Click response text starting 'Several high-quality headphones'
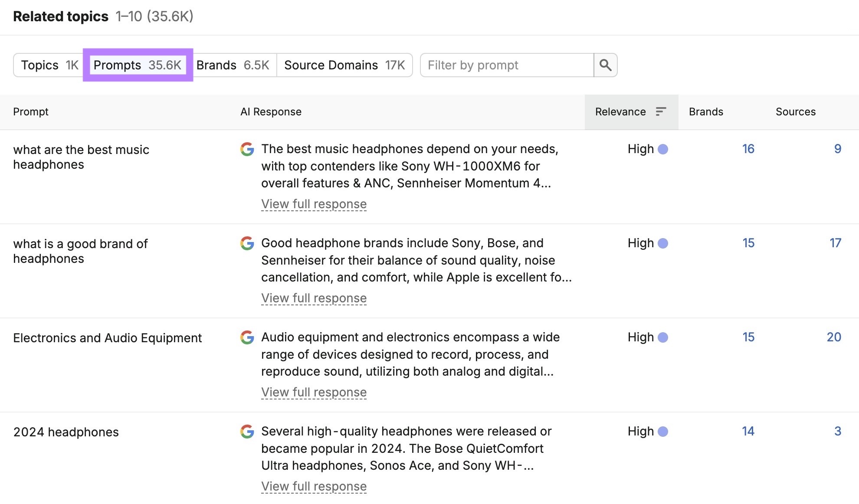The height and width of the screenshot is (504, 859). tap(406, 448)
